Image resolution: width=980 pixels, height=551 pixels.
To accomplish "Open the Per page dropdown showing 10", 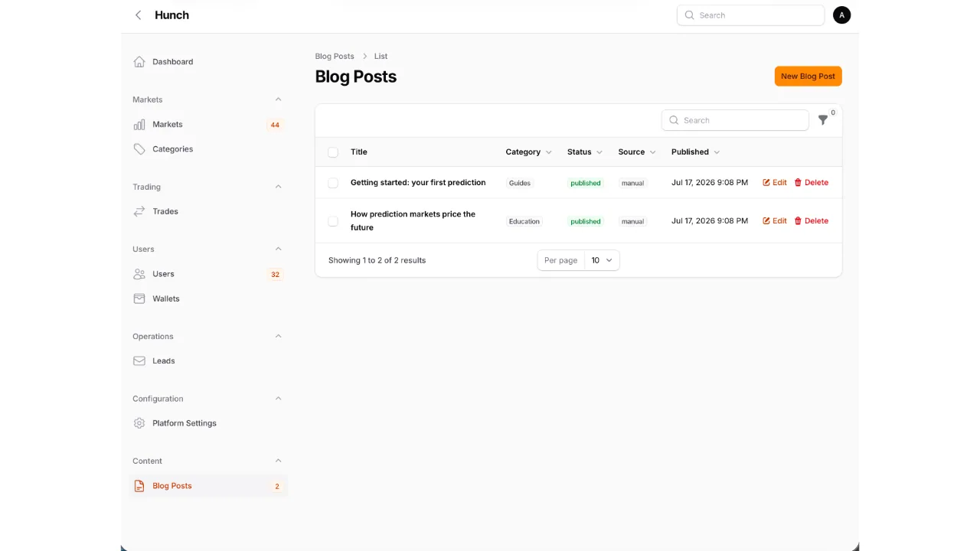I will coord(601,260).
